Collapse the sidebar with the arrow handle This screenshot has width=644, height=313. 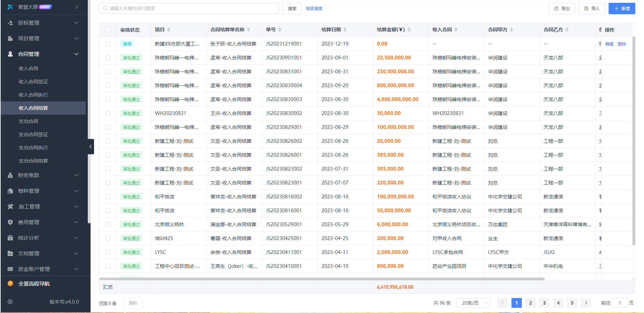pos(91,147)
